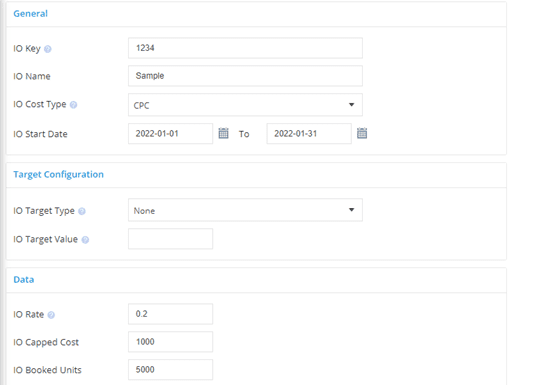548x385 pixels.
Task: Click the General section heading
Action: pos(30,14)
